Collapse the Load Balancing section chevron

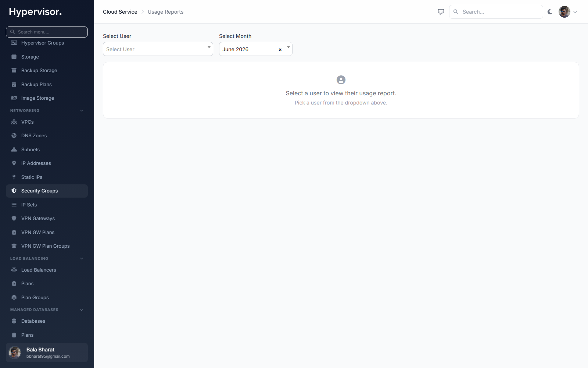pyautogui.click(x=82, y=259)
